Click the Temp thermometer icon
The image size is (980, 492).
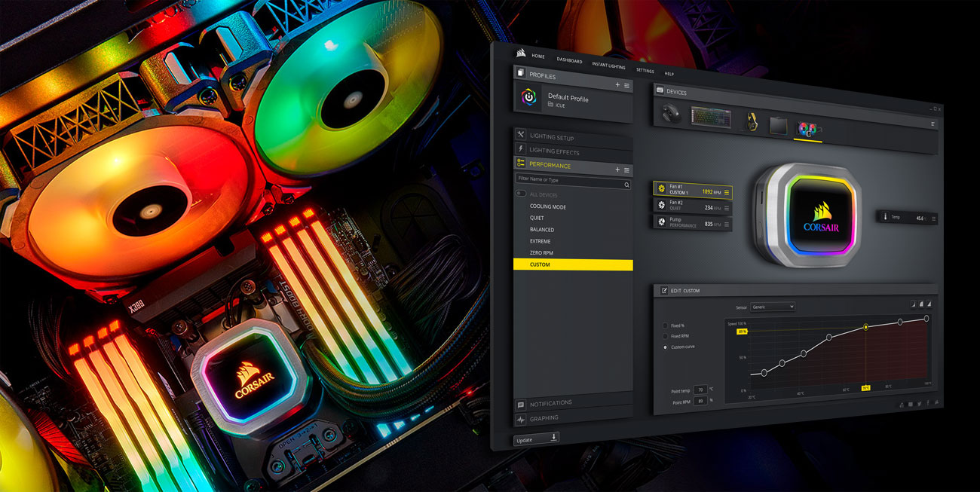(884, 216)
